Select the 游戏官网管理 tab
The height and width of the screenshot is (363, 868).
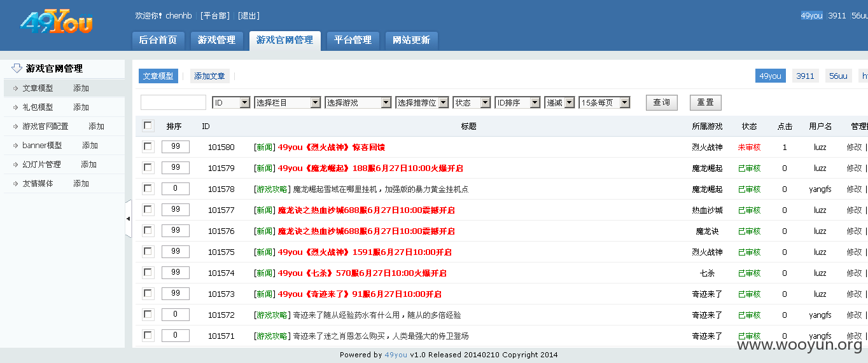(x=285, y=40)
